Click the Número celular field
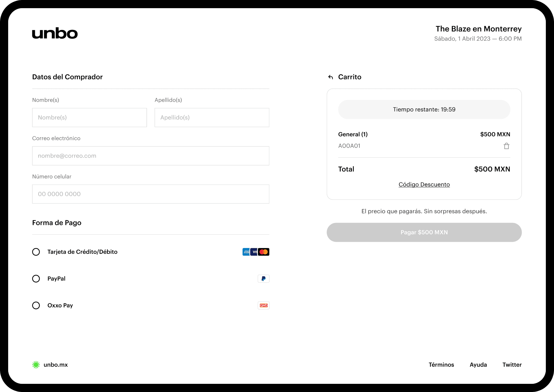 (x=151, y=194)
